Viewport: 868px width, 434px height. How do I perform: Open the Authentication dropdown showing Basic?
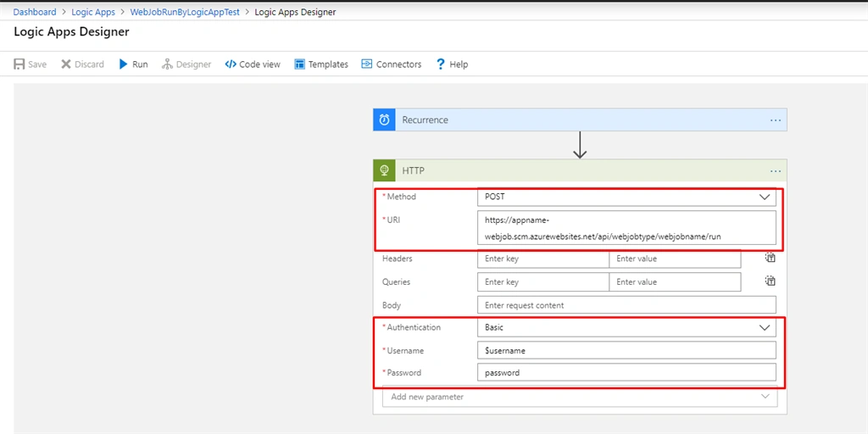(x=626, y=327)
